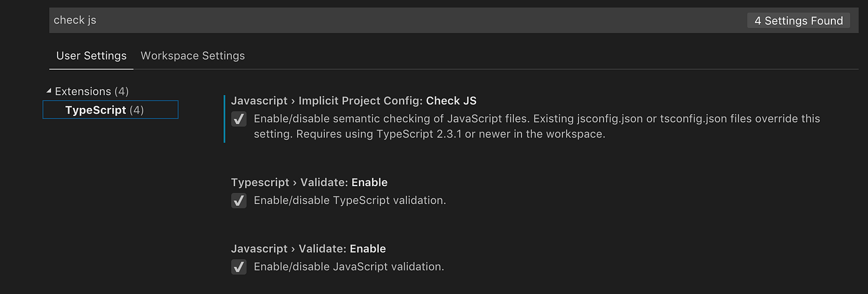Switch to the Workspace Settings tab
Screen dimensions: 868x294
tap(193, 56)
